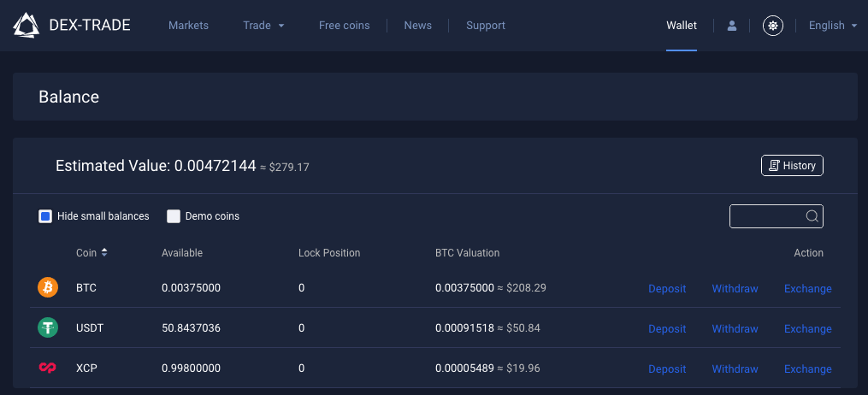The height and width of the screenshot is (395, 868).
Task: Open the History button
Action: click(x=792, y=165)
